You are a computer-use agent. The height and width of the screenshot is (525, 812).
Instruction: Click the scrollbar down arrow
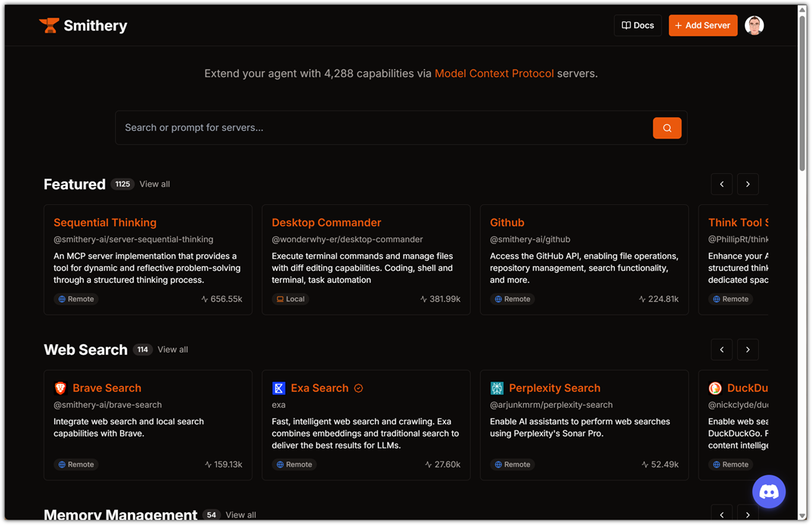tap(802, 516)
